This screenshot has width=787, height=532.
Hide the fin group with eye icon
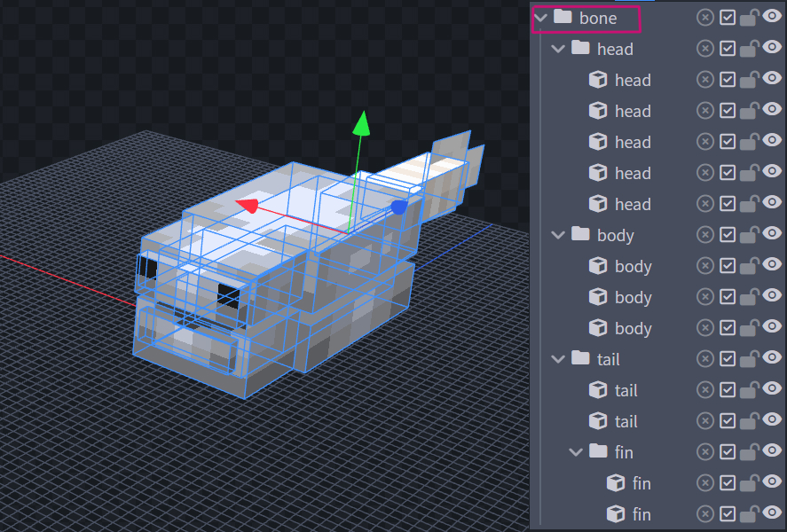(772, 450)
